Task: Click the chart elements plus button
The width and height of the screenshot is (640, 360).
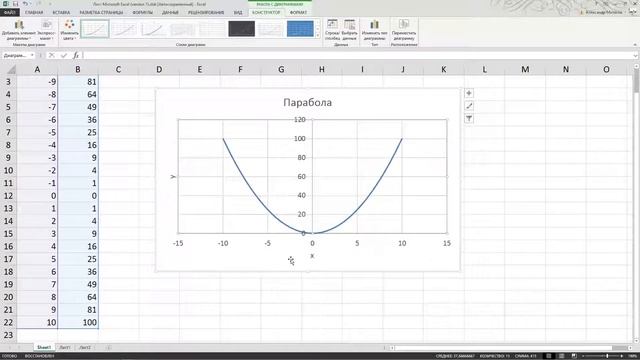Action: pyautogui.click(x=469, y=93)
